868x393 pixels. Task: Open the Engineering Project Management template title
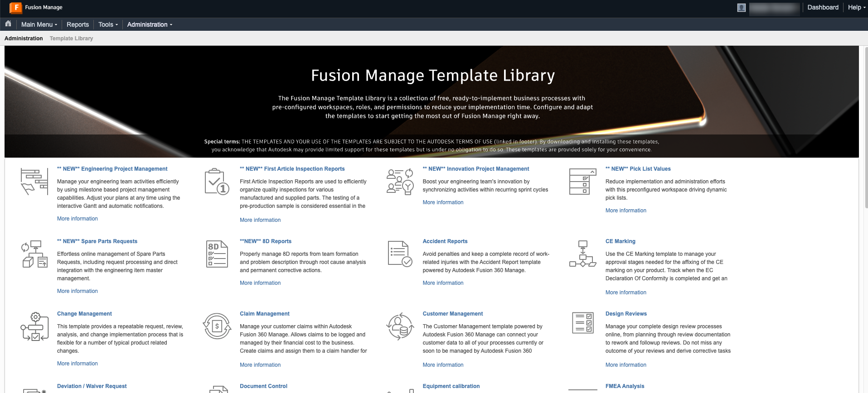coord(112,169)
